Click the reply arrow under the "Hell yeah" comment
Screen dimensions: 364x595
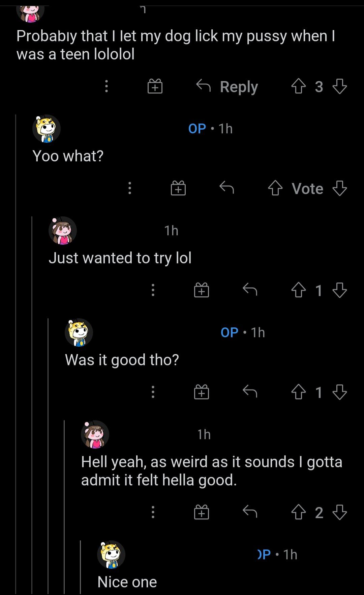(250, 512)
